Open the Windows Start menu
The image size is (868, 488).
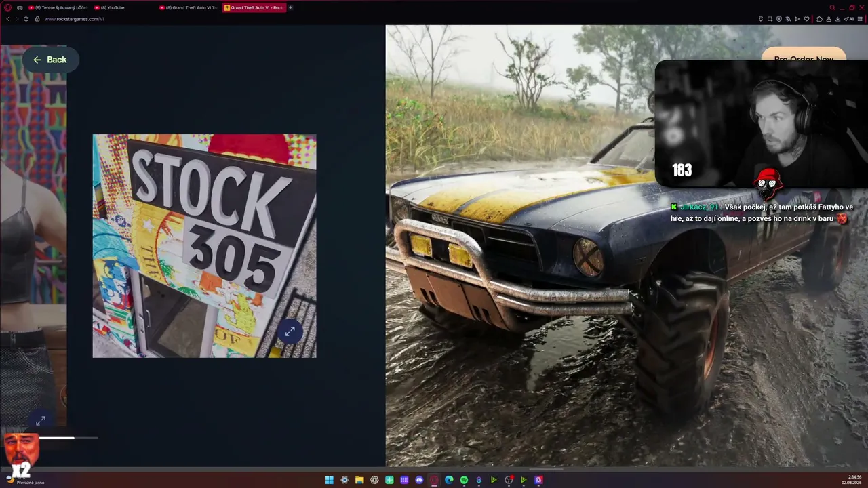point(330,480)
